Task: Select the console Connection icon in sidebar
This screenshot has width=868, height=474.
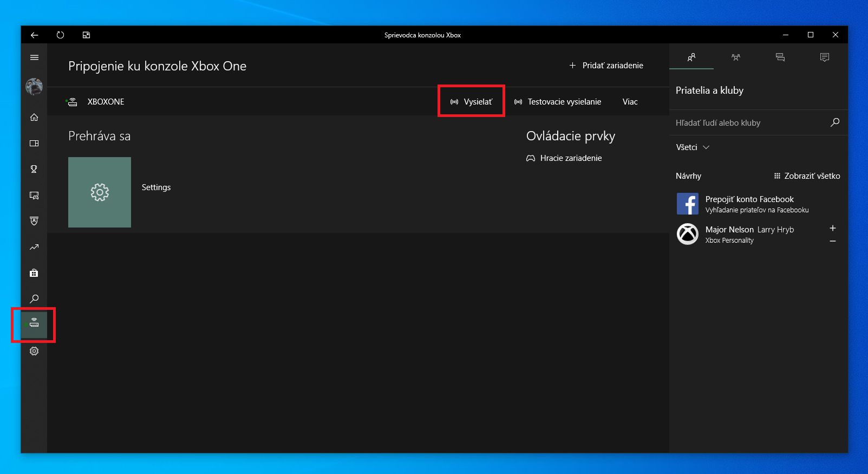Action: tap(34, 324)
